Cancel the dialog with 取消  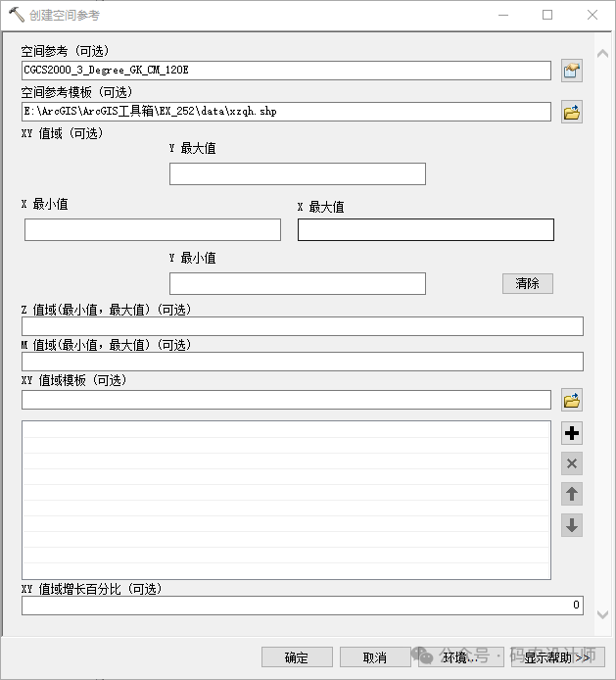coord(374,657)
